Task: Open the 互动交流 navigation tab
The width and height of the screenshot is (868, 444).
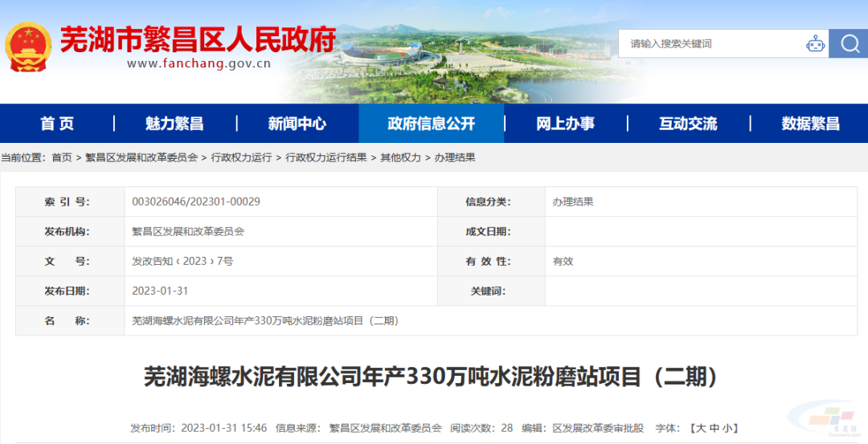Action: click(x=688, y=124)
